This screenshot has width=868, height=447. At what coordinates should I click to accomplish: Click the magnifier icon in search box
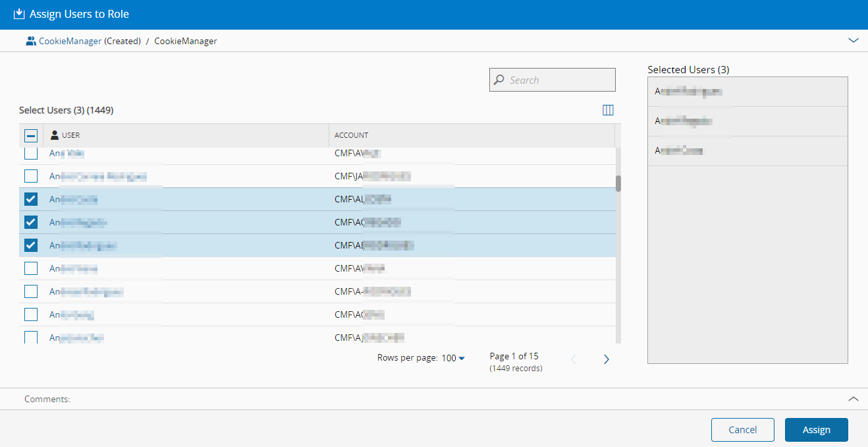[500, 80]
